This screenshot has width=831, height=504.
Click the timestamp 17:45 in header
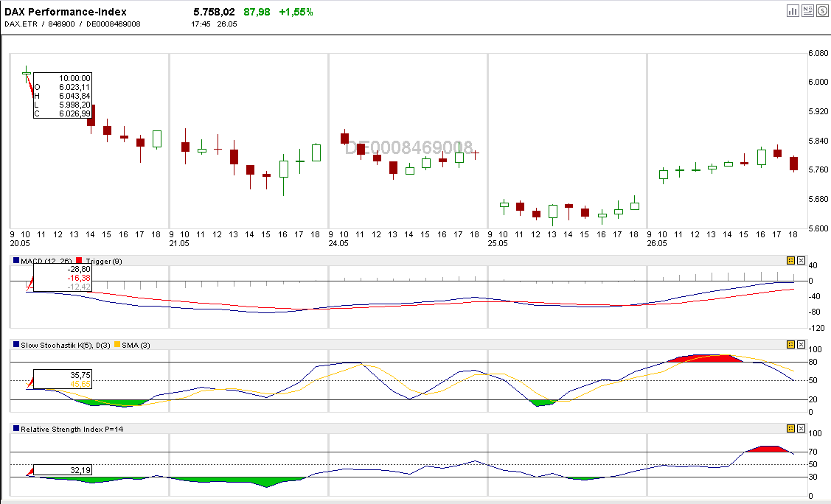tap(201, 24)
